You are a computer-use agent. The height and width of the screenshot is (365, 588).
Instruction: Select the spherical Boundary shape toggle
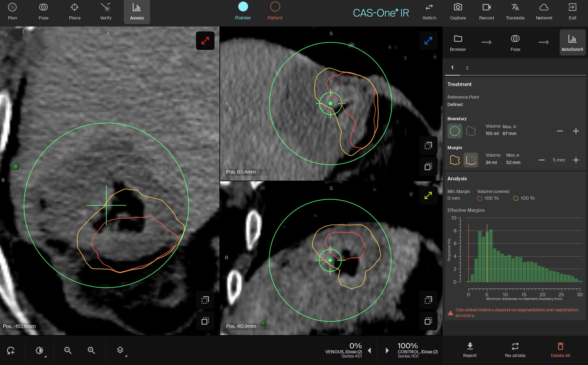[455, 131]
